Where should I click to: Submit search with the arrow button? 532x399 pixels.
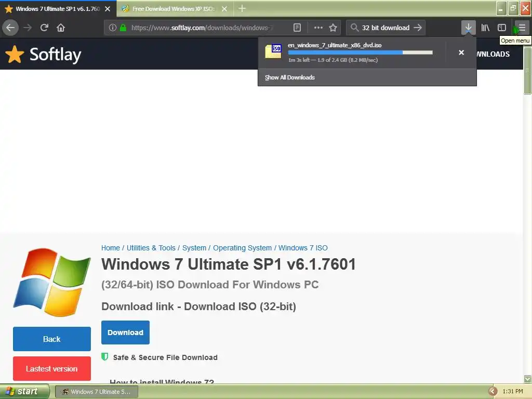[418, 28]
